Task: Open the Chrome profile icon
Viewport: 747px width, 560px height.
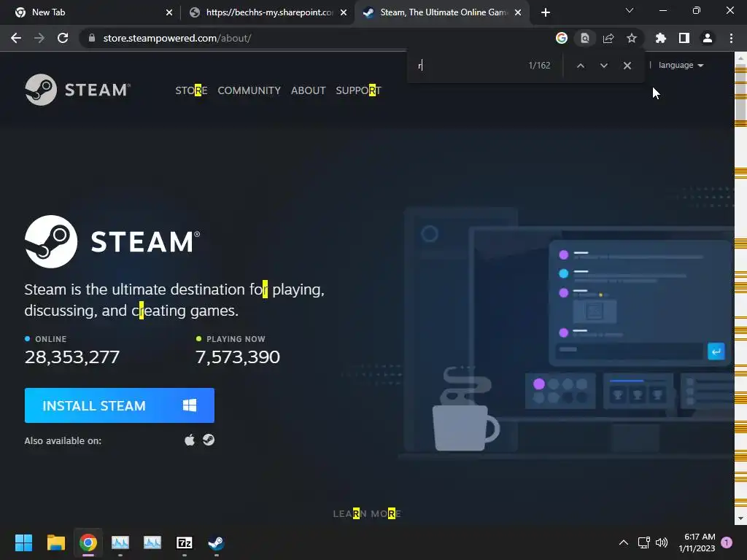Action: [x=708, y=38]
